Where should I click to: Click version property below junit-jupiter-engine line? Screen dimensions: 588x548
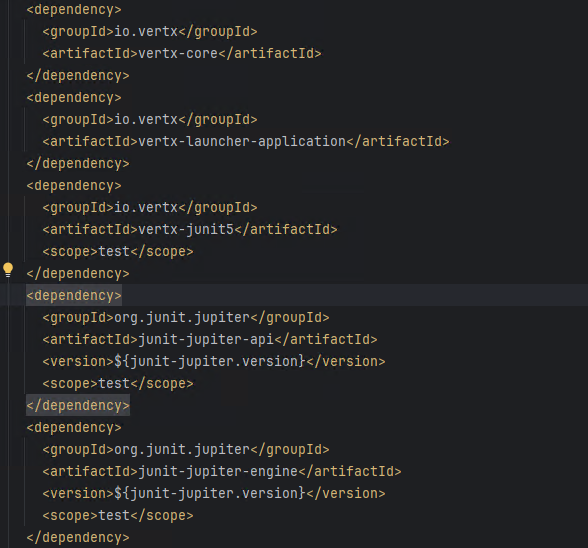tap(210, 494)
